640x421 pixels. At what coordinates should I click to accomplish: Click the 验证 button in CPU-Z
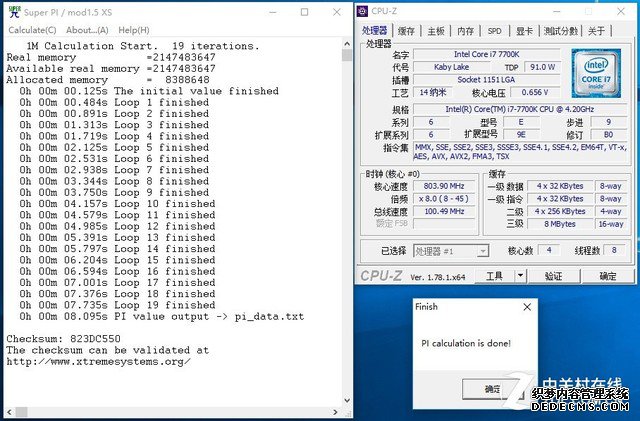point(553,276)
